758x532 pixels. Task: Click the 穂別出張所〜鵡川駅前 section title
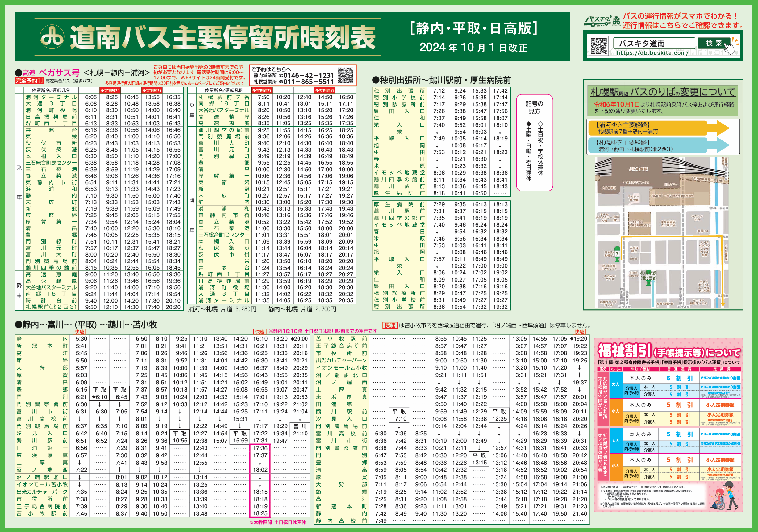[x=441, y=80]
